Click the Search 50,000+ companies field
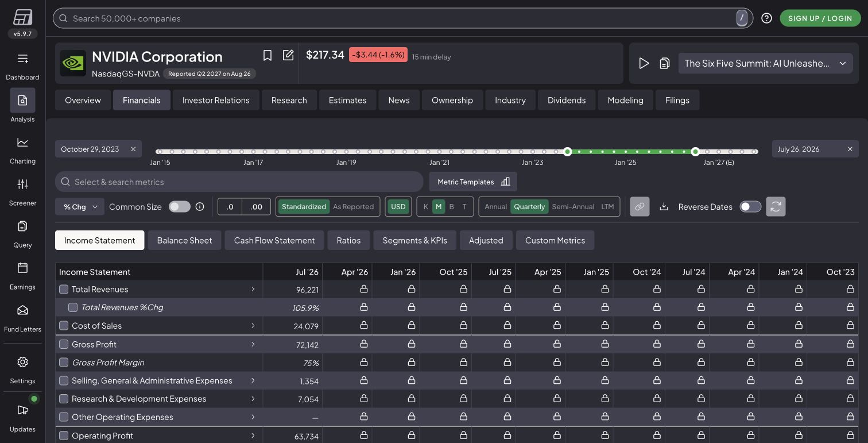The height and width of the screenshot is (443, 868). [x=402, y=18]
